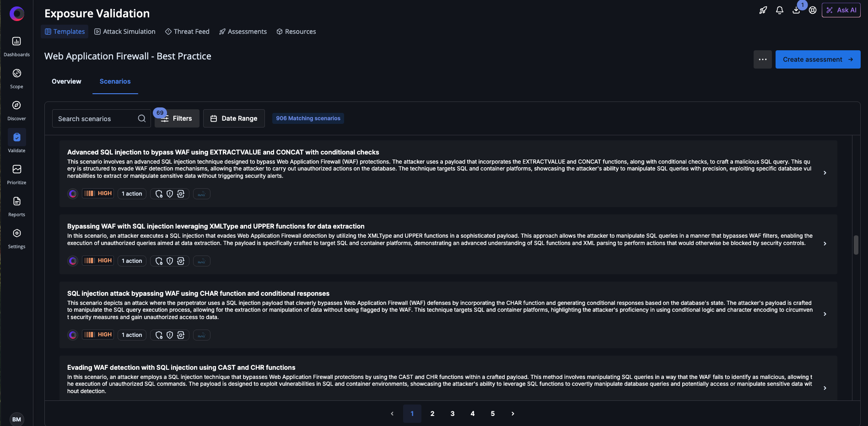Launch the Ask AI assistant
This screenshot has height=426, width=868.
pos(841,10)
